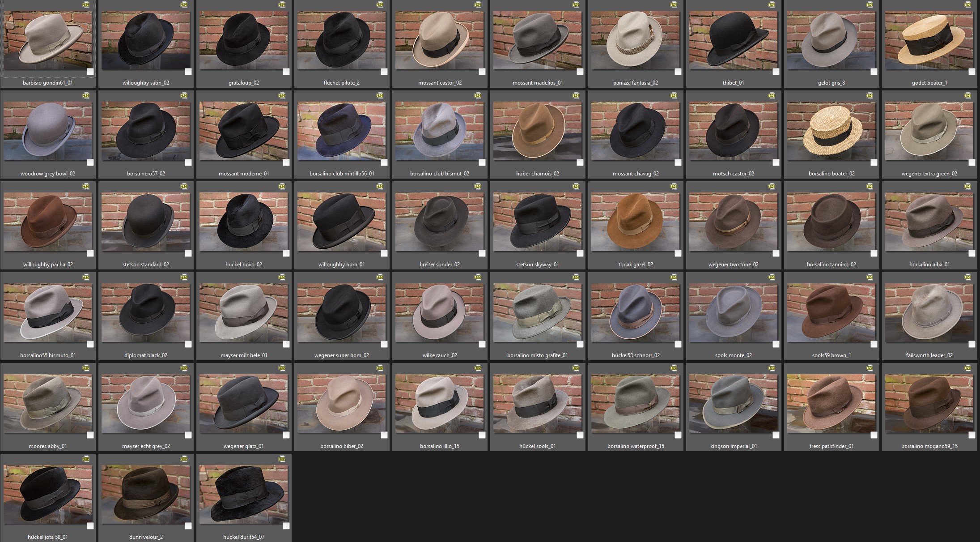Viewport: 980px width, 542px height.
Task: Click JPG badge on wegener extra green_02
Action: click(x=967, y=95)
